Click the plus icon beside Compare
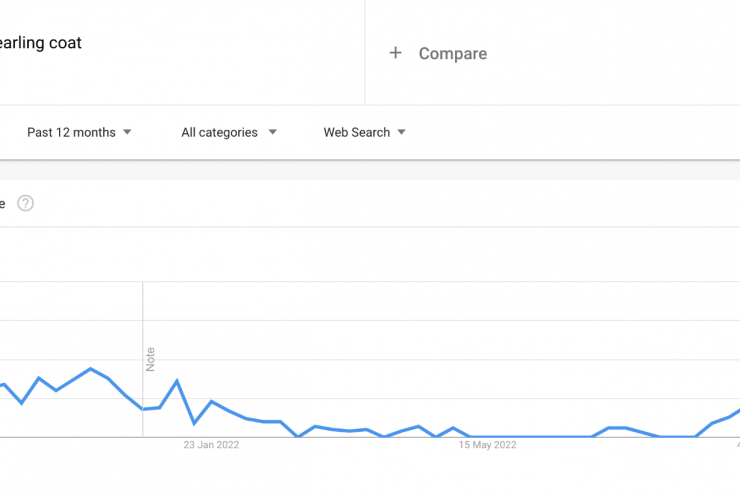Screen dimensions: 740x500 coord(395,53)
